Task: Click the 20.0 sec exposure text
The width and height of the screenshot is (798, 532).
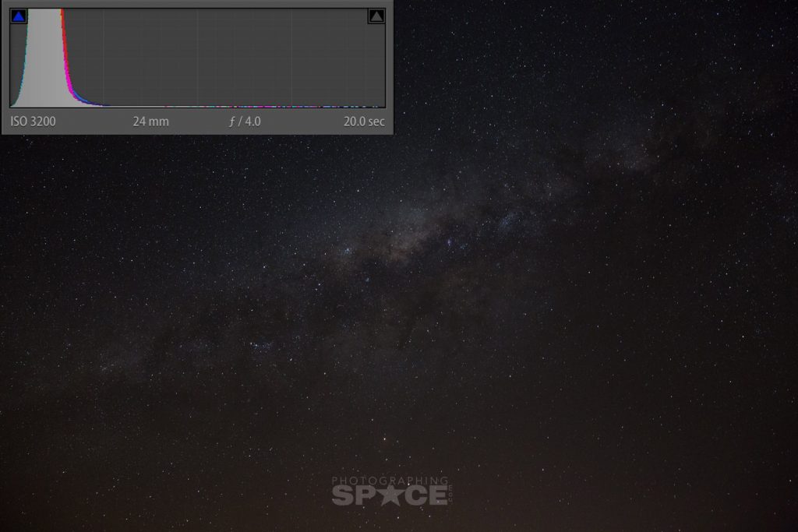Action: coord(364,122)
